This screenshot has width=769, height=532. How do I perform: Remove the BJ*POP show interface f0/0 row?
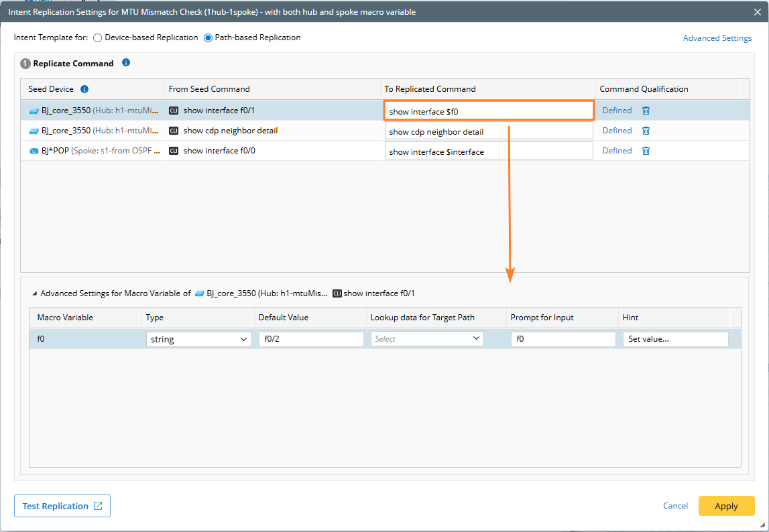pyautogui.click(x=646, y=151)
